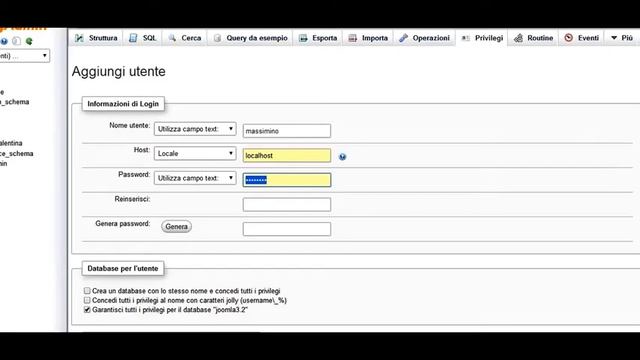
Task: Click the Esporta icon
Action: (x=303, y=38)
